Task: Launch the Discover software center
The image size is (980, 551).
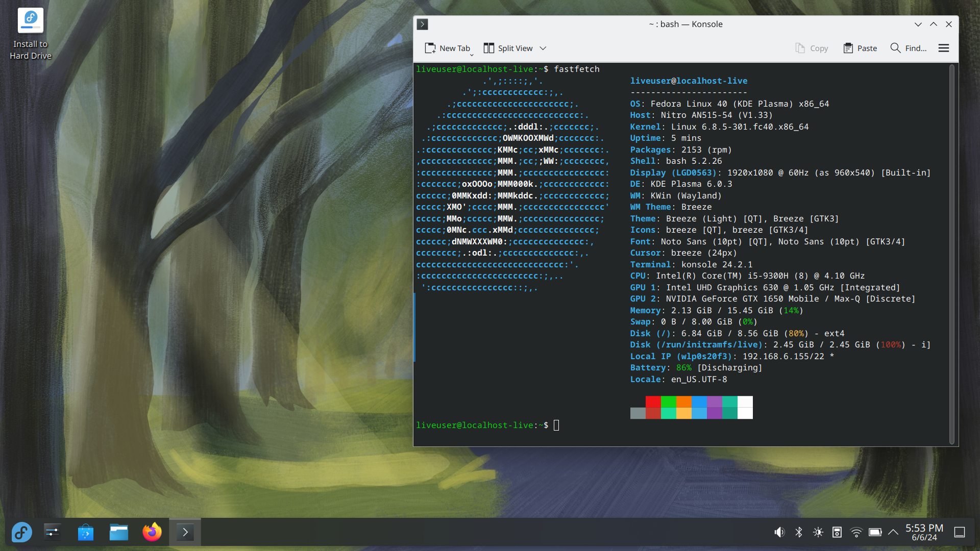Action: (x=86, y=532)
